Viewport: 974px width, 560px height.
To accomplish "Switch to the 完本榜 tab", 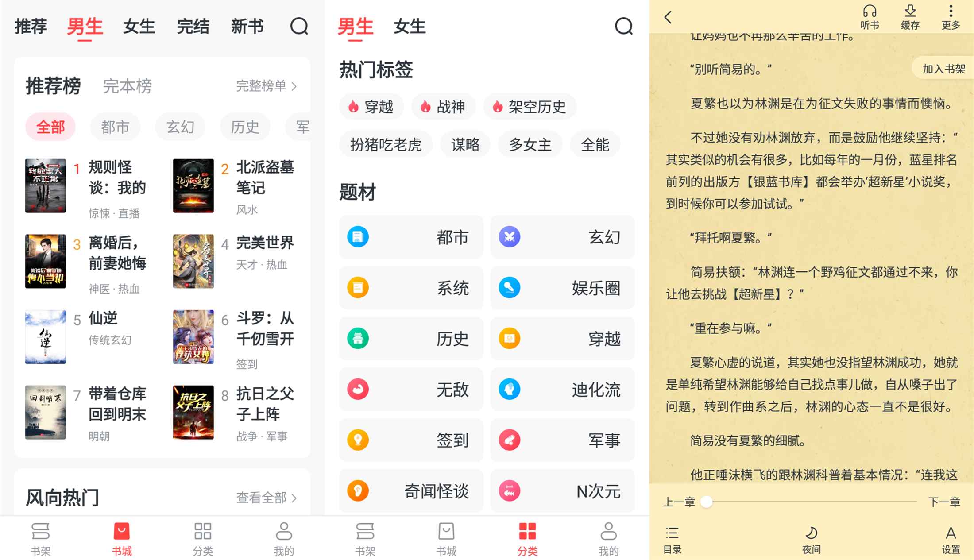I will 127,86.
